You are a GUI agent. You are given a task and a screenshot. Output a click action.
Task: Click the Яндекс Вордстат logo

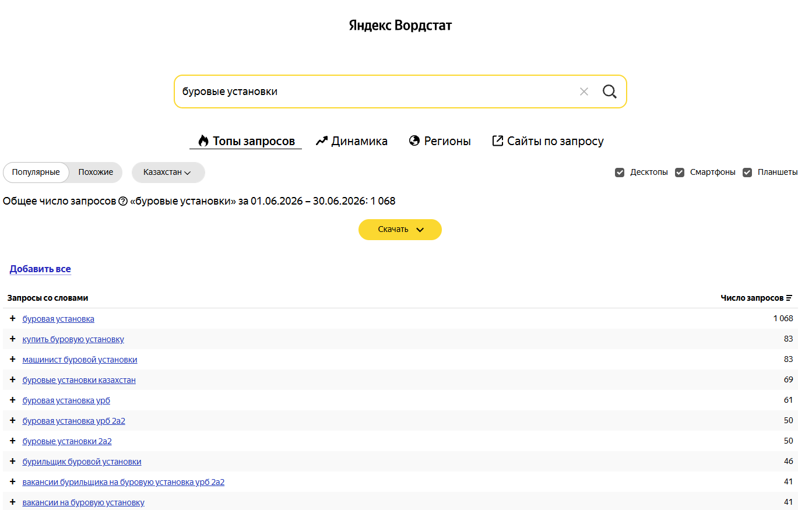click(x=400, y=25)
